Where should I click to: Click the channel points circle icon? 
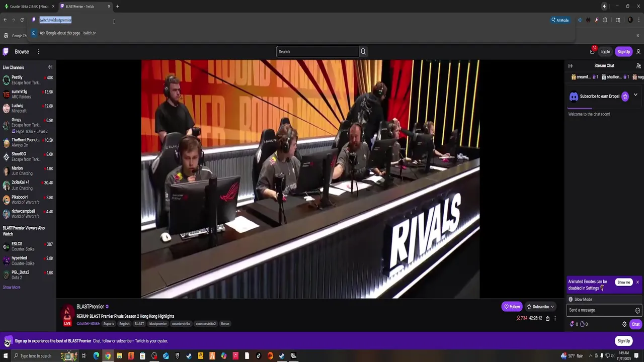pos(583,324)
